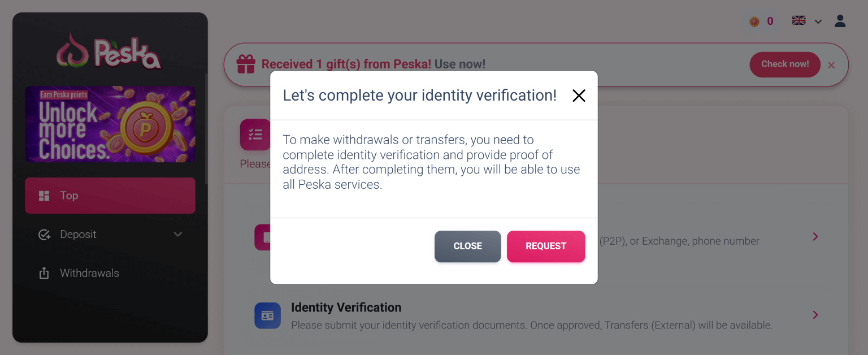
Task: Go to Withdrawals in the sidebar
Action: (x=89, y=274)
